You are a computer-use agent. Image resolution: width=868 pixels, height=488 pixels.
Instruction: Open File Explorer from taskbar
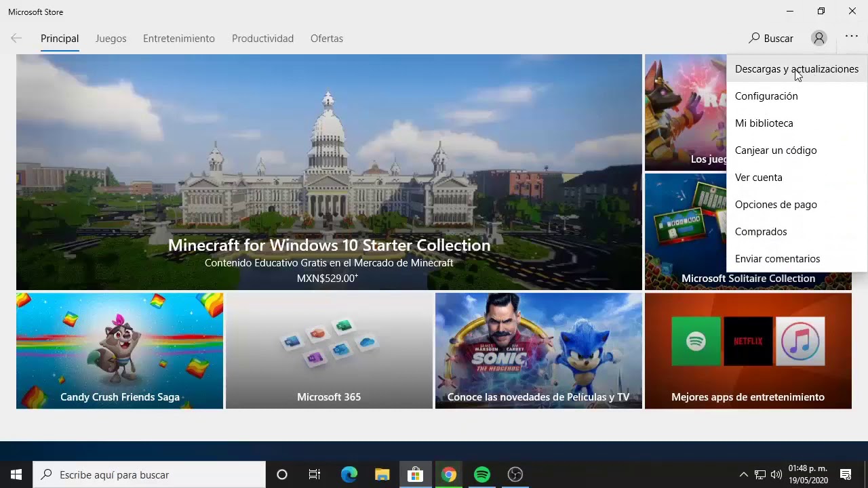point(382,474)
